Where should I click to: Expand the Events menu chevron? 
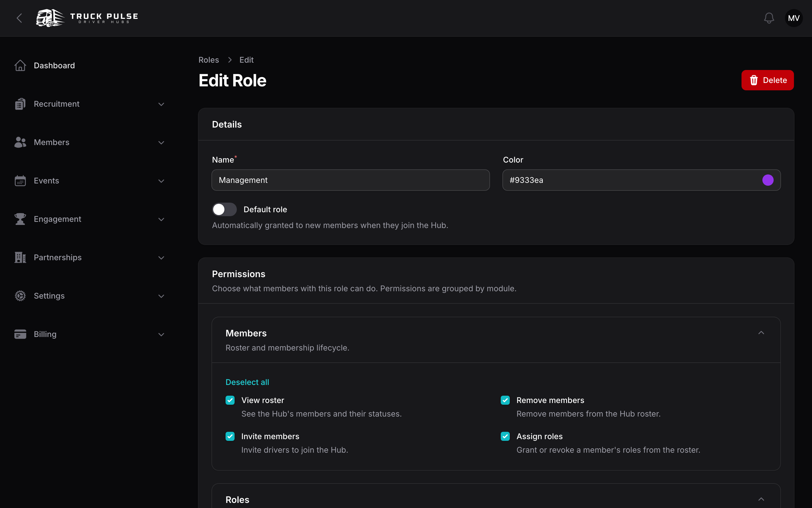coord(161,181)
